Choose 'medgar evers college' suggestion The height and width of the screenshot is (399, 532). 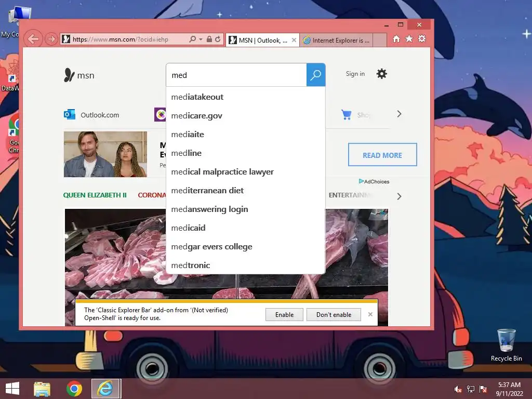(x=245, y=247)
